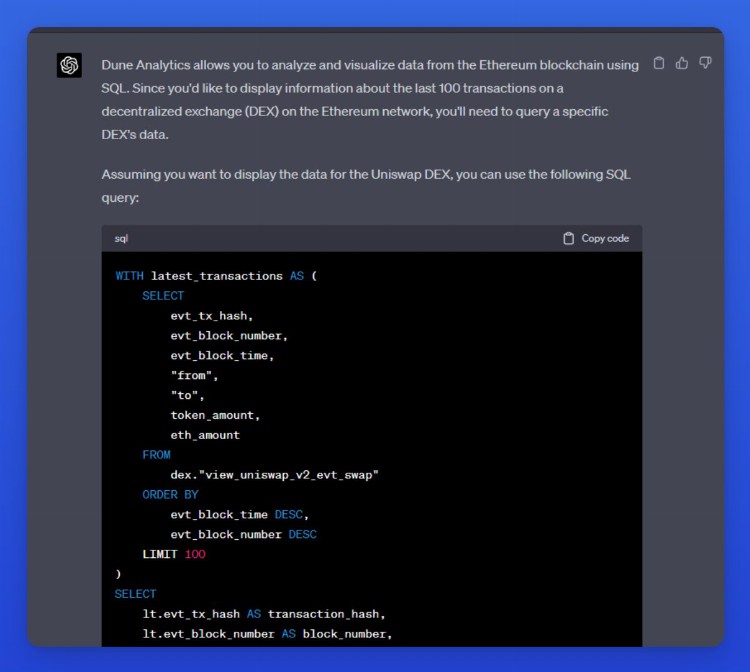750x672 pixels.
Task: Click the dex."view_uniswap_v2_evt_swap" table name
Action: pyautogui.click(x=275, y=474)
